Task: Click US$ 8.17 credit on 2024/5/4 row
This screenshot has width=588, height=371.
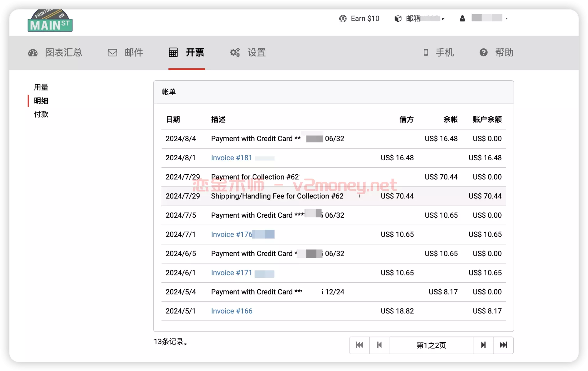Action: click(443, 292)
